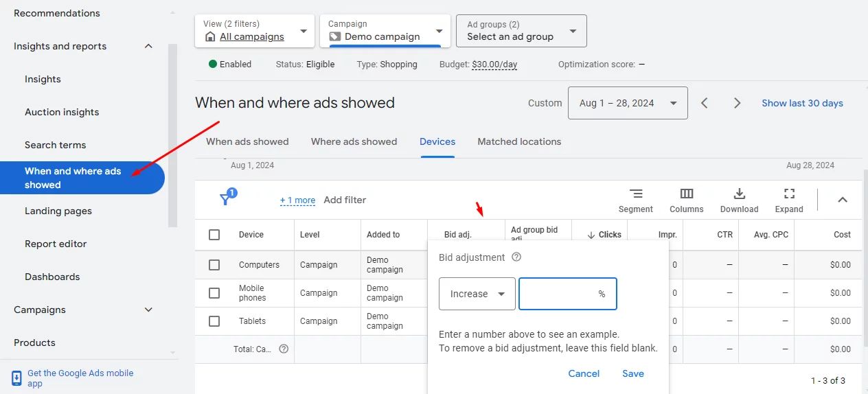Open Auction insights in the sidebar
Image resolution: width=868 pixels, height=394 pixels.
[x=62, y=112]
